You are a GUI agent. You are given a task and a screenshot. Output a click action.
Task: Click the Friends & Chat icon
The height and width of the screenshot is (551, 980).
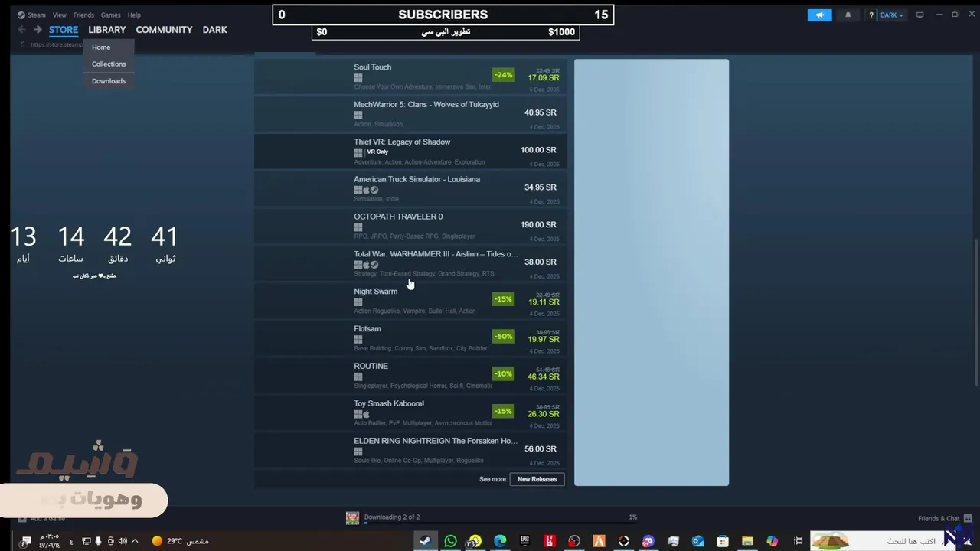pos(969,518)
